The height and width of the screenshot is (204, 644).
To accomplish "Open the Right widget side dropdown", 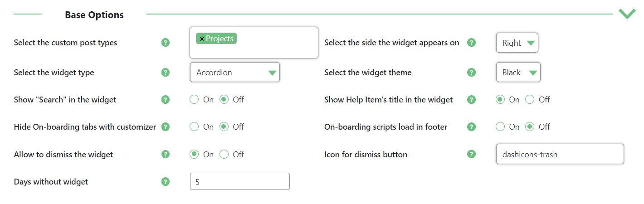I will coord(517,43).
